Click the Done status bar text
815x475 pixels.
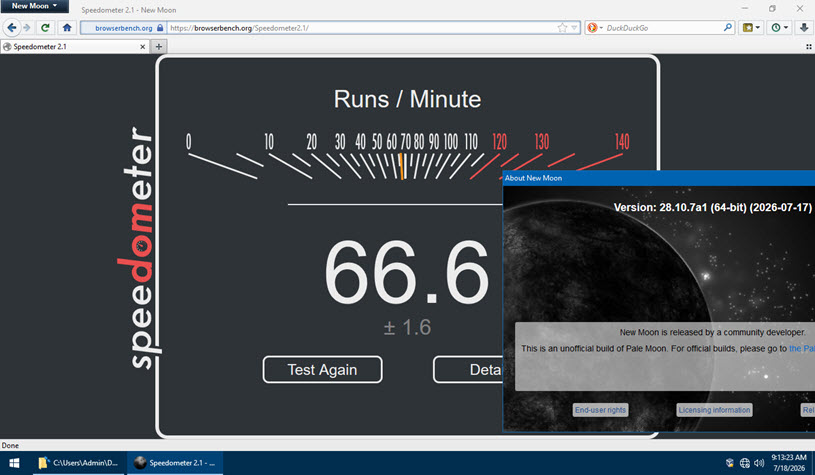(10, 445)
